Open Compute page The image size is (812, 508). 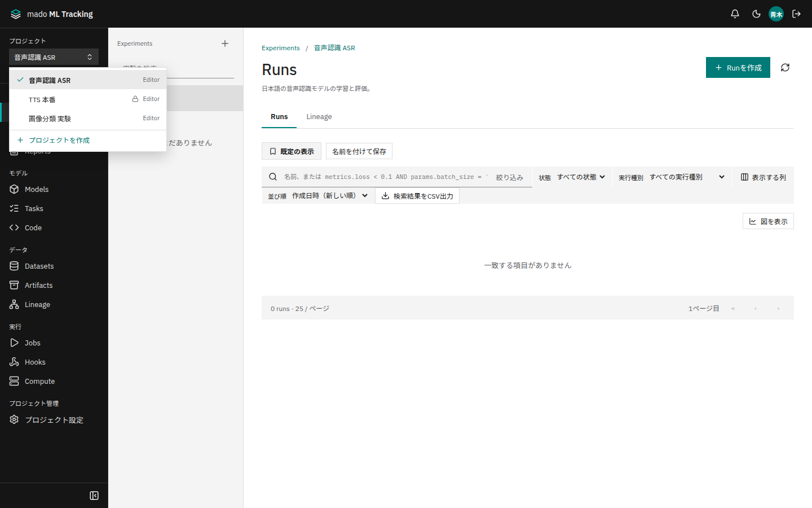tap(54, 381)
